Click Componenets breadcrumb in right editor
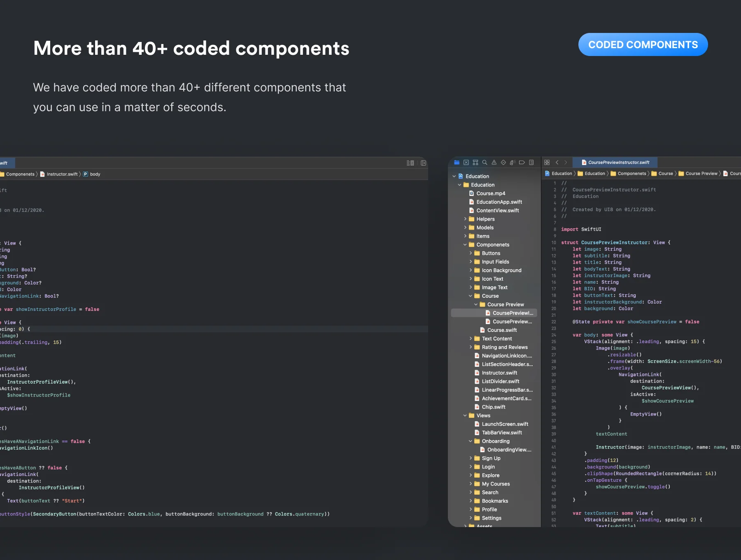The image size is (741, 560). [628, 174]
